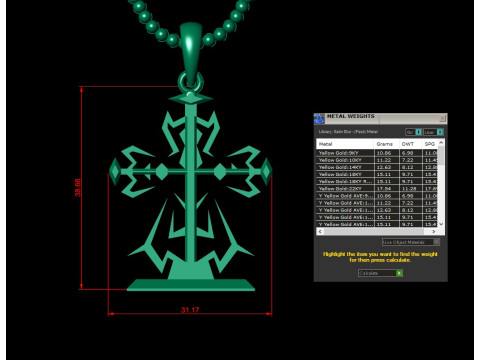Toggle the Use Object Materials option
This screenshot has width=480, height=360.
(411, 242)
